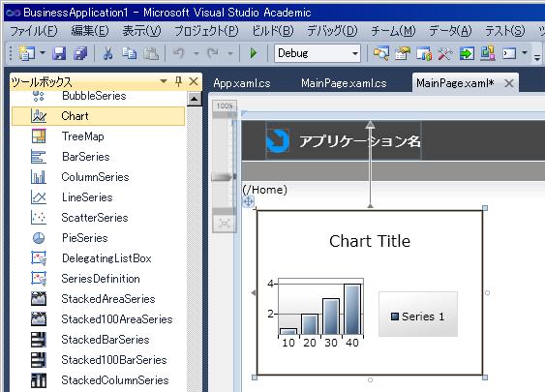Open the Debug configuration combo box
This screenshot has width=545, height=392.
click(x=318, y=53)
